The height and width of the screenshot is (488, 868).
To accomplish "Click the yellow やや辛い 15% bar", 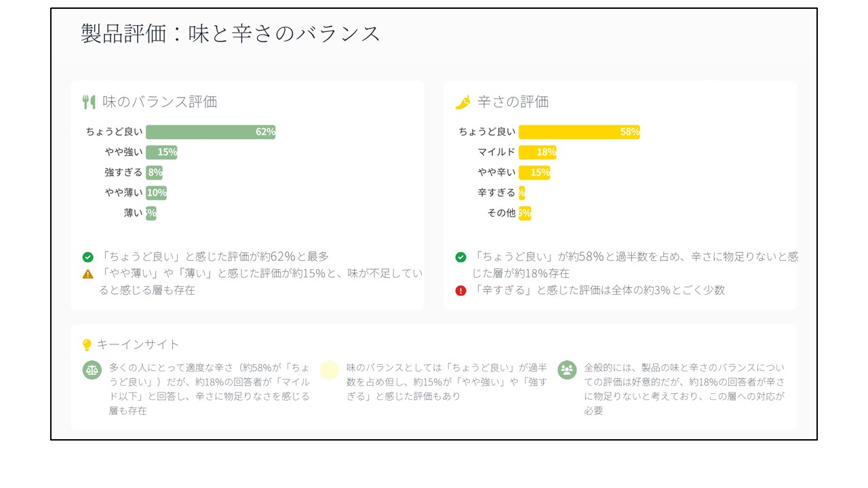I will coord(534,173).
